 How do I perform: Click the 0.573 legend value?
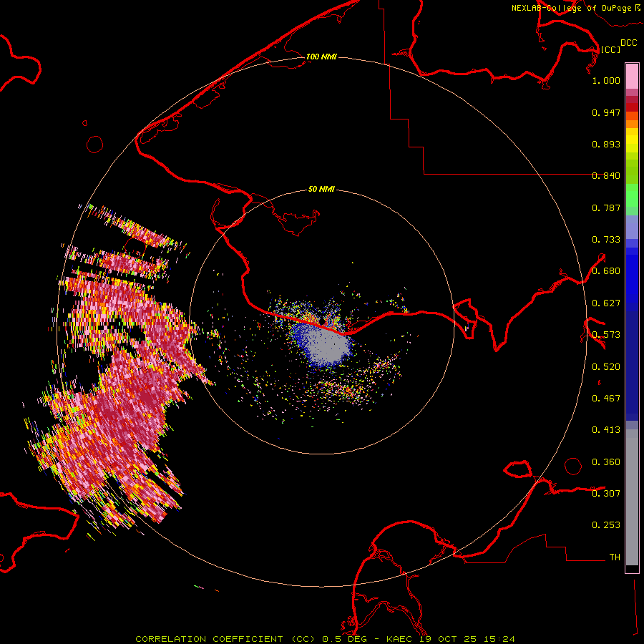tap(606, 335)
